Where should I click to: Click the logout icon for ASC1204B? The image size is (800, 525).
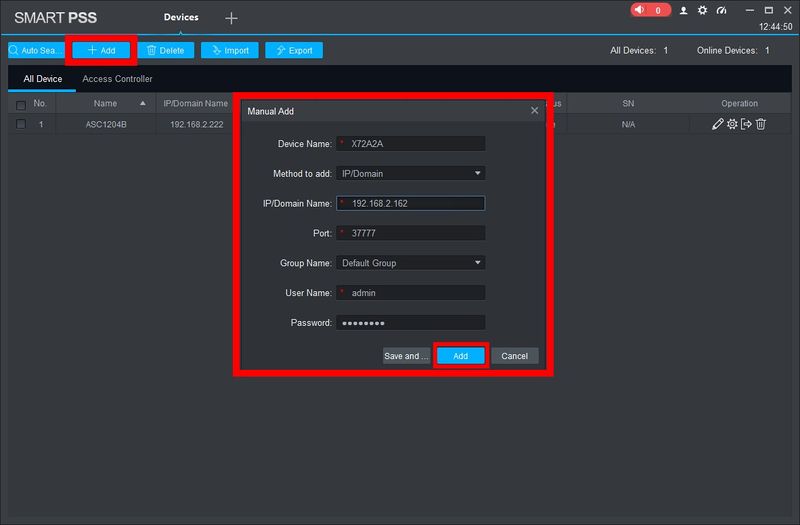coord(746,124)
